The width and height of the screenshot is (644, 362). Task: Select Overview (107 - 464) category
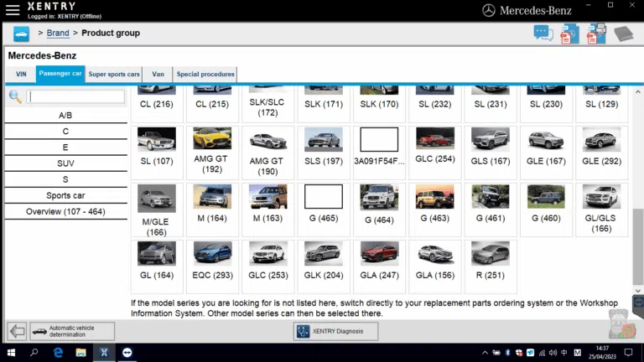(65, 211)
